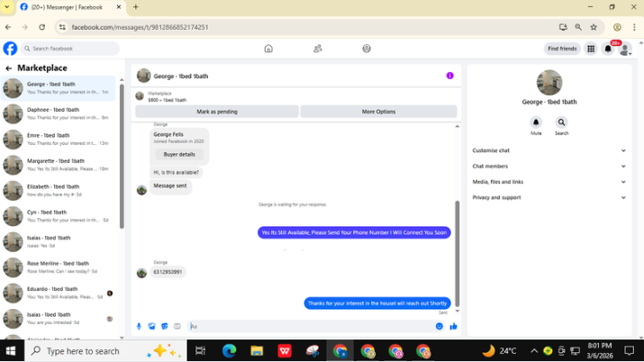
Task: Reload the page in browser
Action: pos(42,27)
